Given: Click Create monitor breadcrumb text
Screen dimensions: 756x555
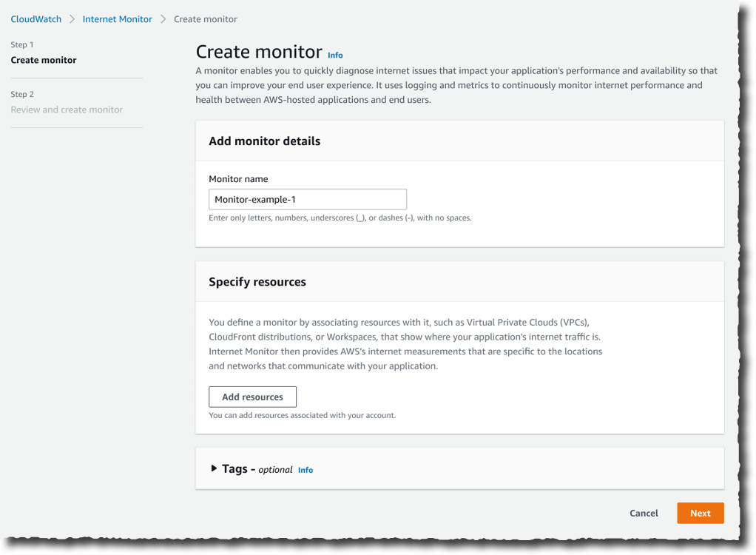Looking at the screenshot, I should tap(206, 19).
